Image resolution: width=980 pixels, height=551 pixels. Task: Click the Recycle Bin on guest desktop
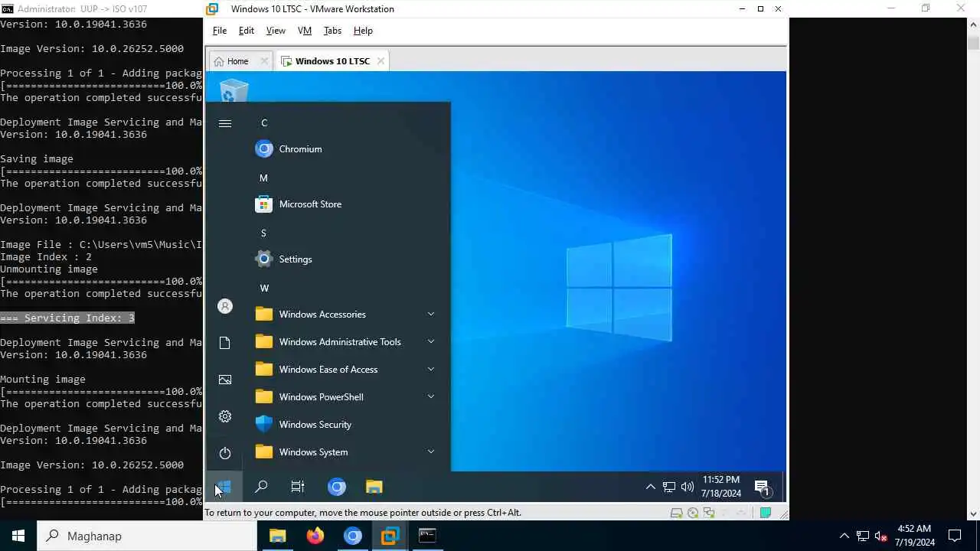pyautogui.click(x=234, y=90)
